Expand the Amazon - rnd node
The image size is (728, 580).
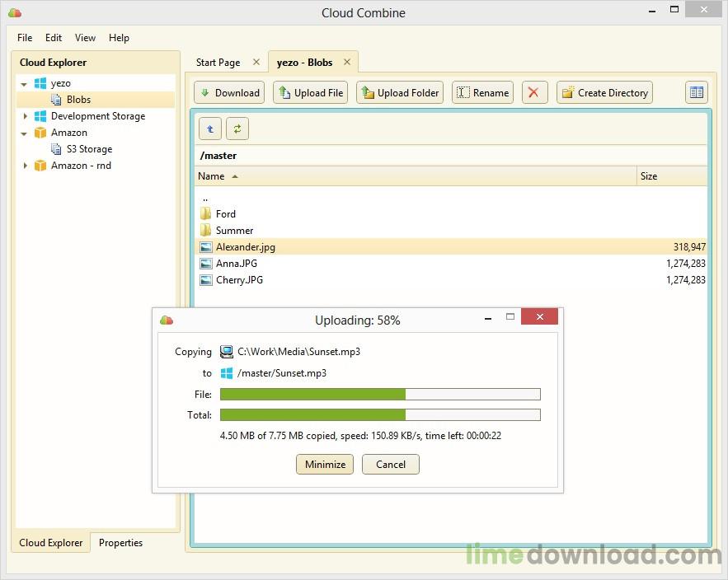pos(25,165)
